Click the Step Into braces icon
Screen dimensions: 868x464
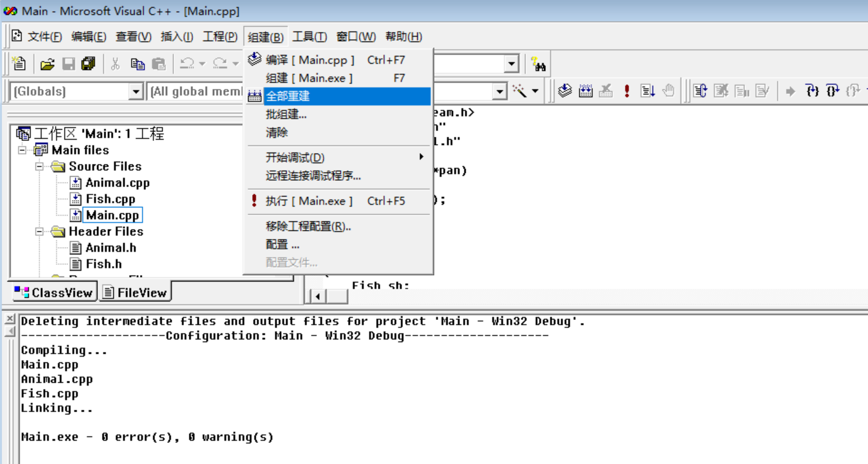813,91
